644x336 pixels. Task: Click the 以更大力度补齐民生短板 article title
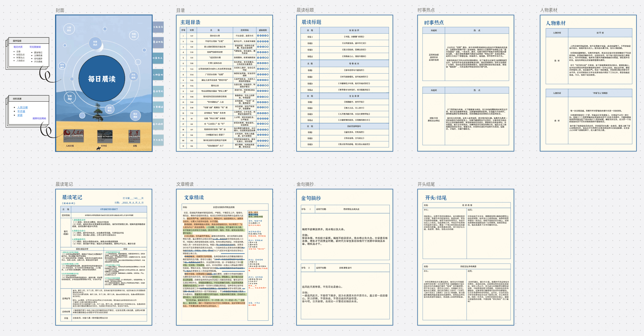[224, 207]
